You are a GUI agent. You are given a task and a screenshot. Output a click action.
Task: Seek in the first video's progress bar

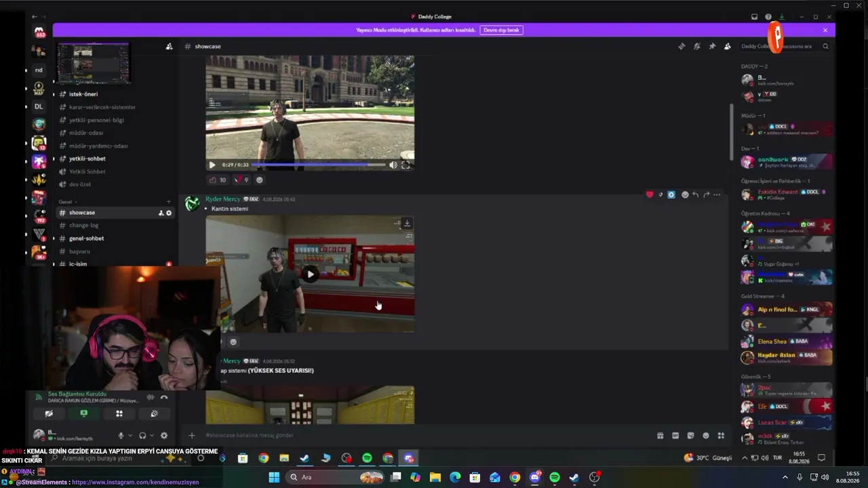(319, 165)
